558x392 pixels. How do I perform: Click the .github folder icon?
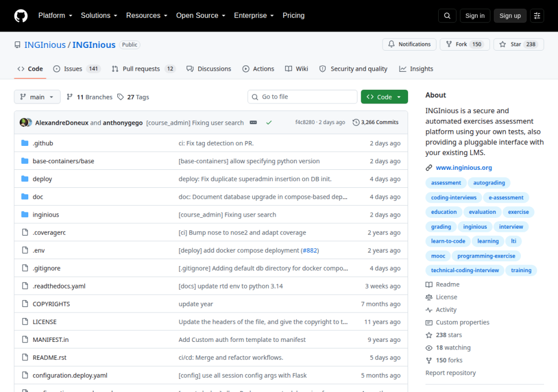25,143
